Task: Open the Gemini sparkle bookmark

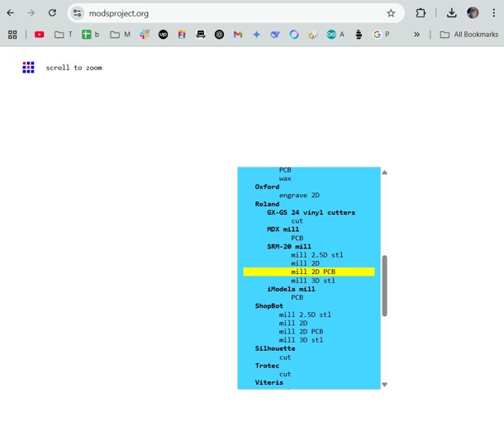Action: (256, 35)
